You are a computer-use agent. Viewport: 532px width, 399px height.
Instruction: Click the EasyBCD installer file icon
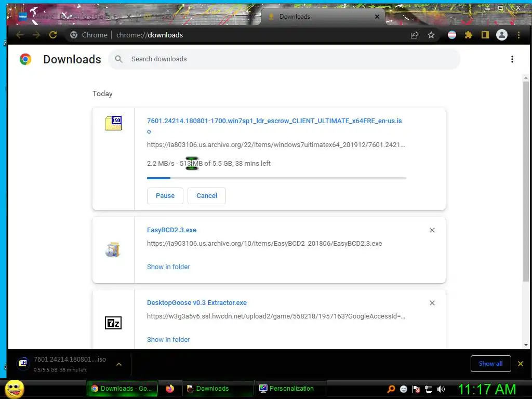coord(113,250)
